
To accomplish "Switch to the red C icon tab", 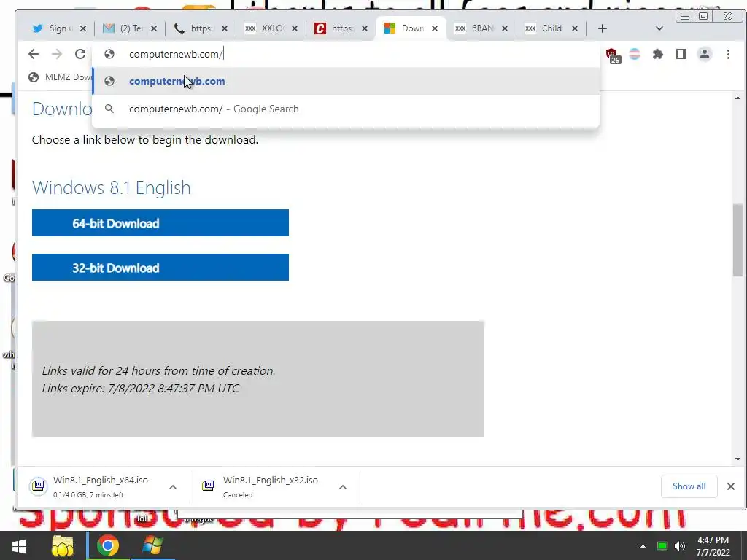I will coord(334,28).
